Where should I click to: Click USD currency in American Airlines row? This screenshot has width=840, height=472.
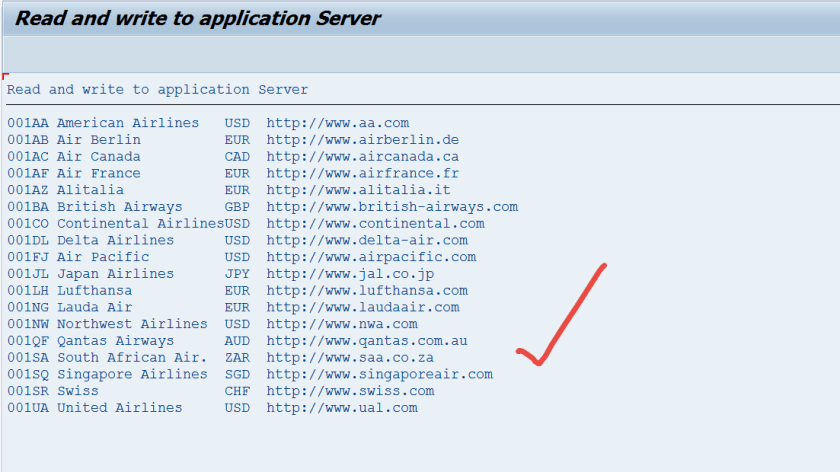tap(237, 123)
